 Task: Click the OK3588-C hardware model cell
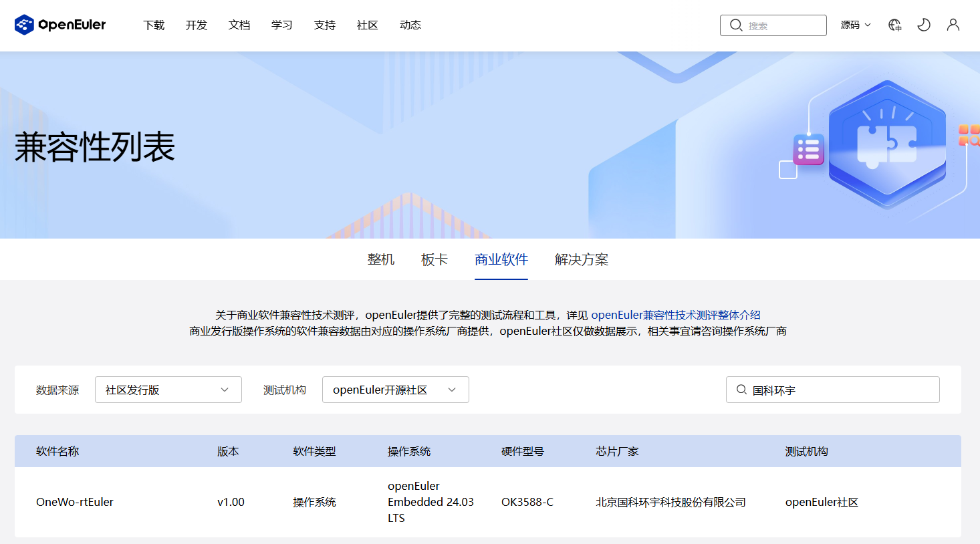click(527, 502)
